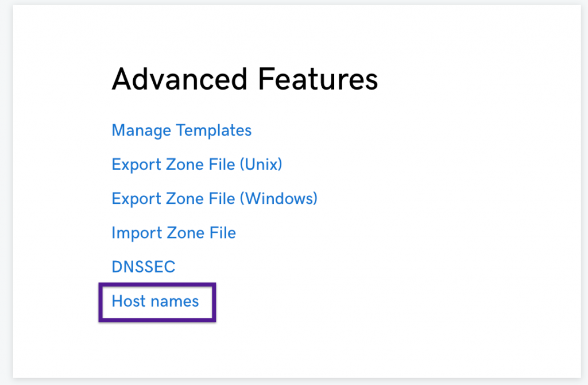Select Host names inside the purple box

click(155, 301)
